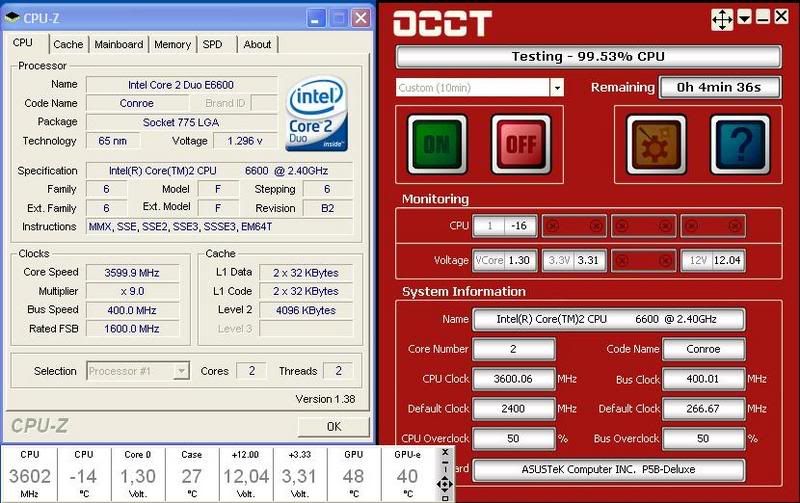Click monitoring bar +3.33 3,31 Volt cell

pyautogui.click(x=299, y=474)
